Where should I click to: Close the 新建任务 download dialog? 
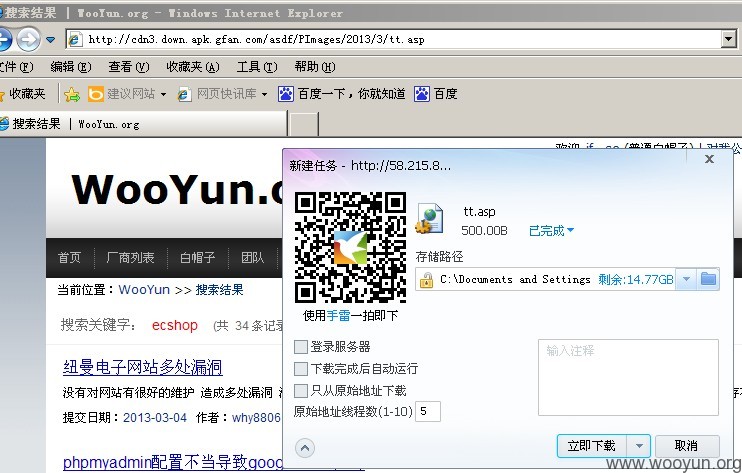(709, 159)
